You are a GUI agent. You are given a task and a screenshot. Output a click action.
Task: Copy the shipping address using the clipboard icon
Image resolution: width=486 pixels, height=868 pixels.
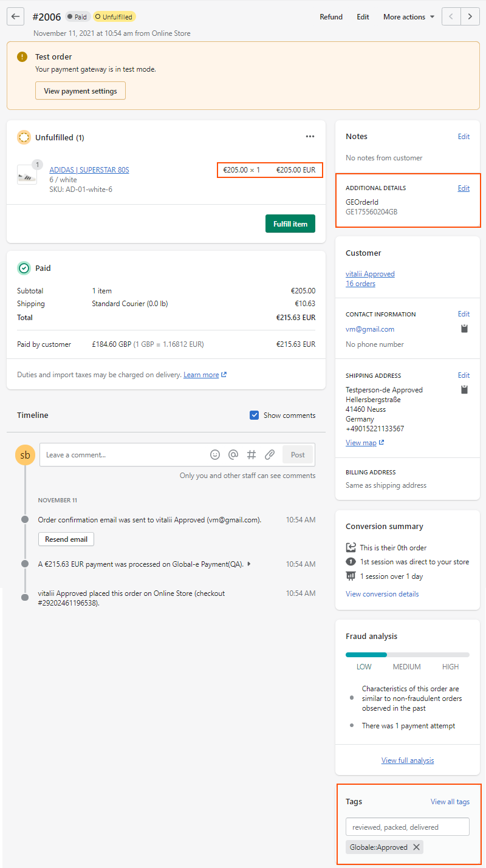[464, 389]
